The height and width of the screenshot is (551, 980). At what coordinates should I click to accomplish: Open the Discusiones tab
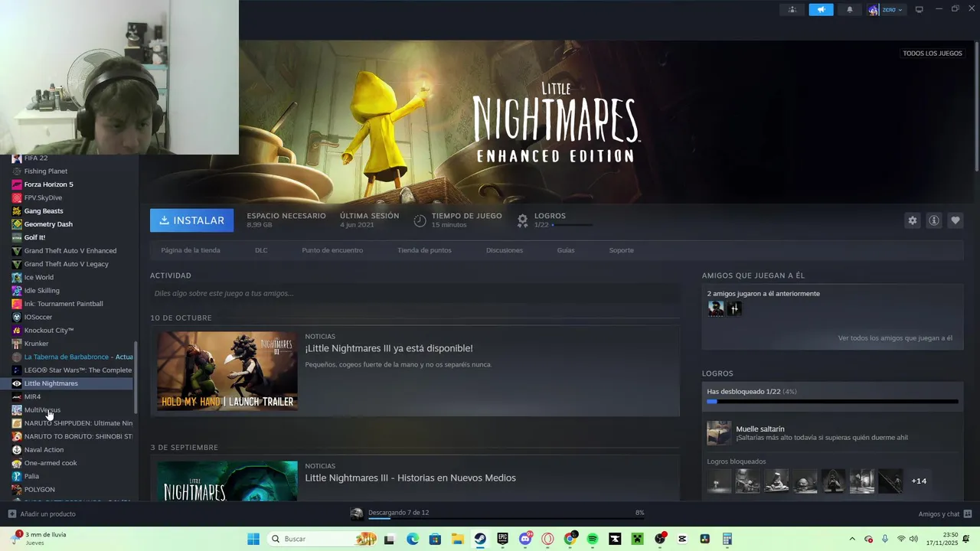coord(505,250)
